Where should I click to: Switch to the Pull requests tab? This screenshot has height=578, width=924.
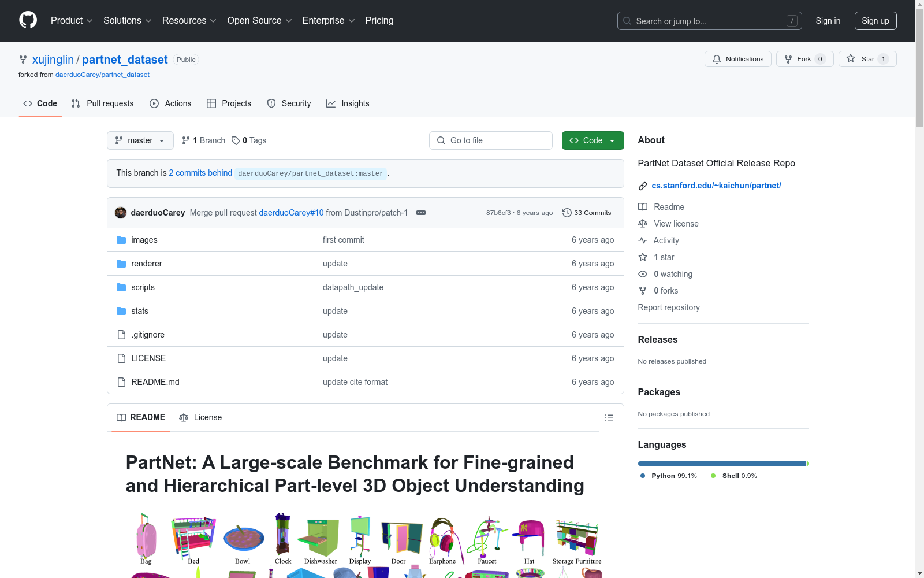click(103, 103)
